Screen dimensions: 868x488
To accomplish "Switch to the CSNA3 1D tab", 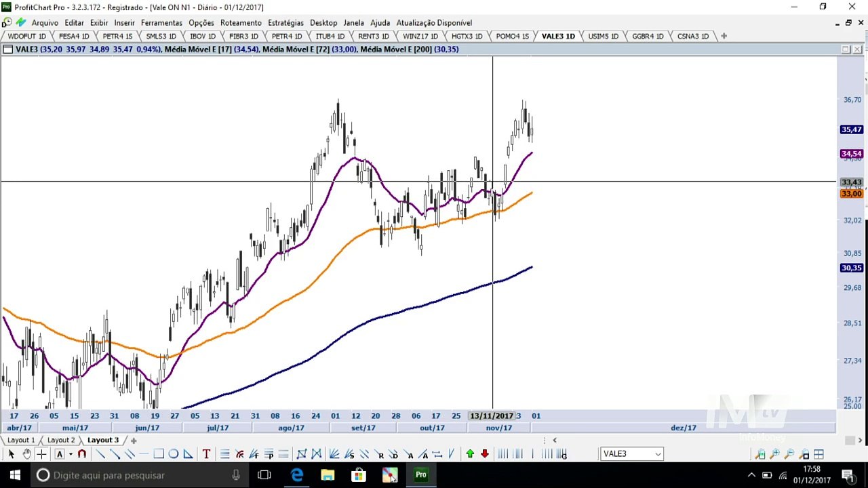I will [693, 36].
